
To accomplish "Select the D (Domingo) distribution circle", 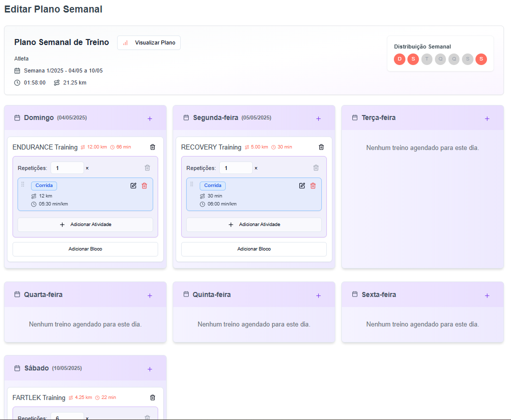I will pos(399,59).
